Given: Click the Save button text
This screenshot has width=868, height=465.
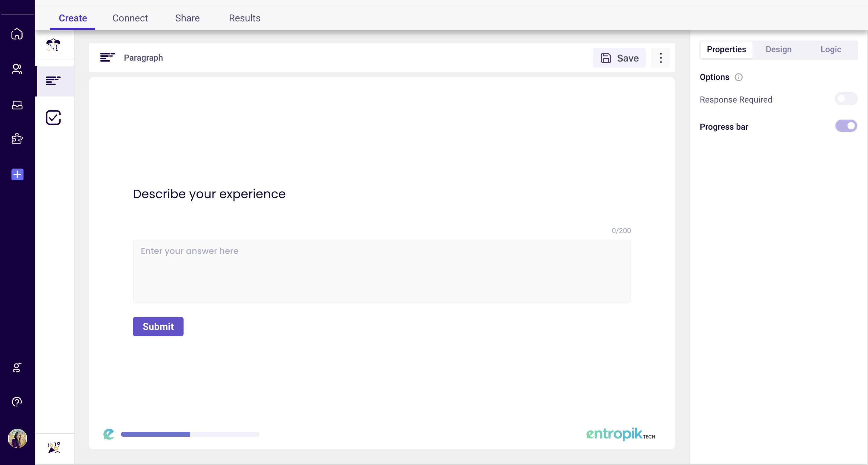Looking at the screenshot, I should point(628,58).
